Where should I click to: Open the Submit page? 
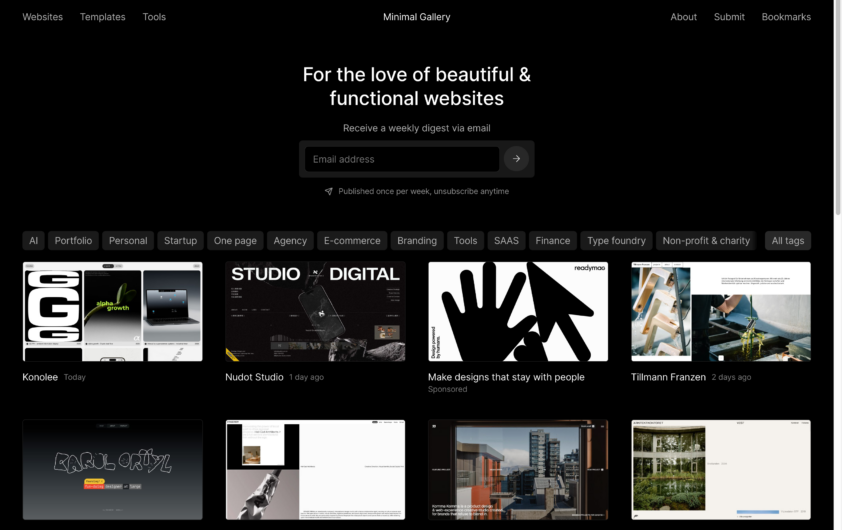coord(729,17)
